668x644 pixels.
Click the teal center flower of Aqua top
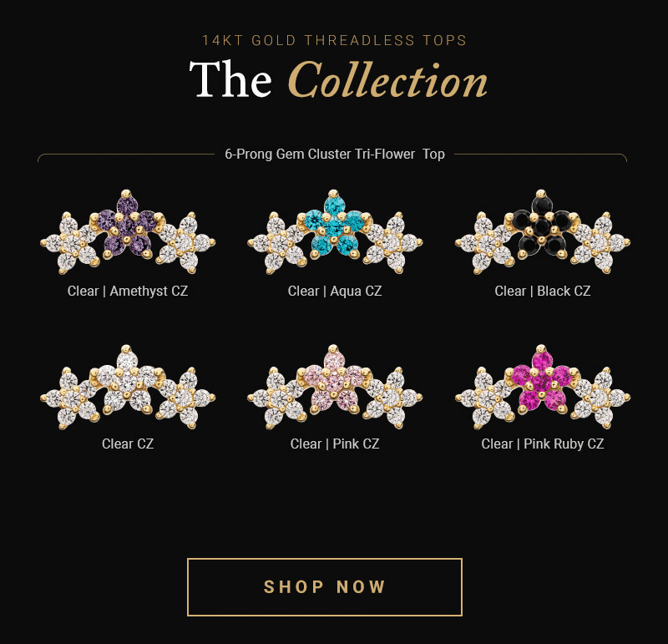point(334,226)
